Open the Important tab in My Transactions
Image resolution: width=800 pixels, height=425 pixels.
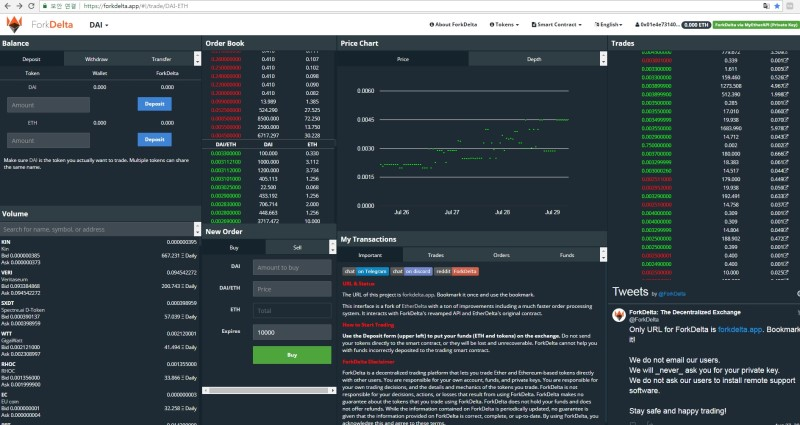coord(370,255)
